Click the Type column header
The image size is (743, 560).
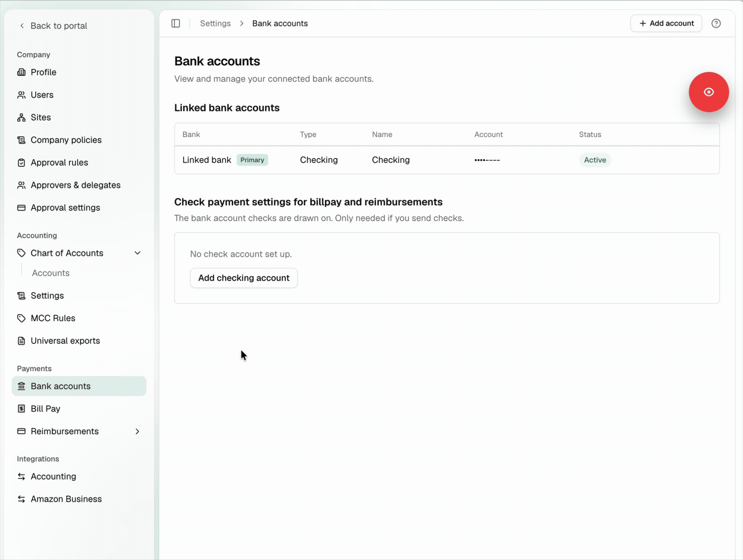[308, 134]
